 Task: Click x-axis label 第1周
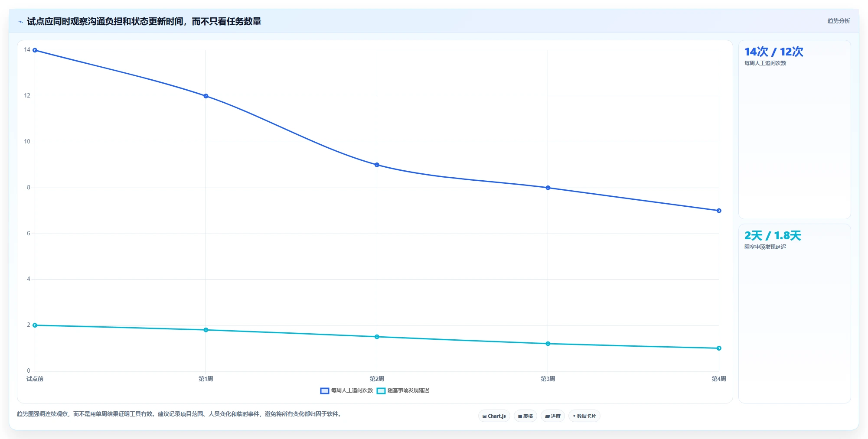click(206, 379)
